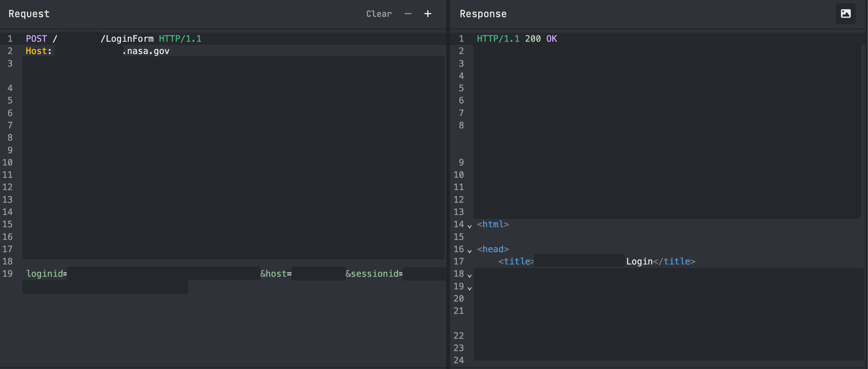Collapse the head tag on line 16
This screenshot has width=868, height=369.
pos(469,251)
